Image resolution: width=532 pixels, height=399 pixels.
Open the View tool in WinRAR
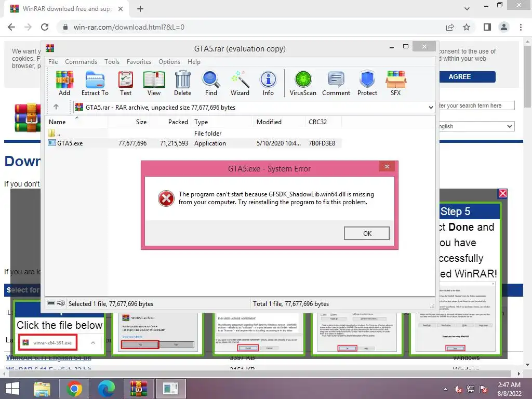(x=154, y=84)
